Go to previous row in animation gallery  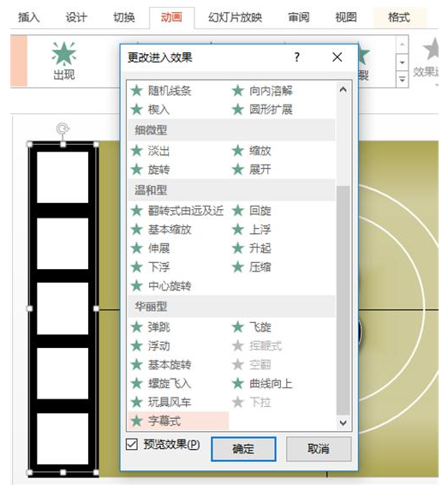402,45
